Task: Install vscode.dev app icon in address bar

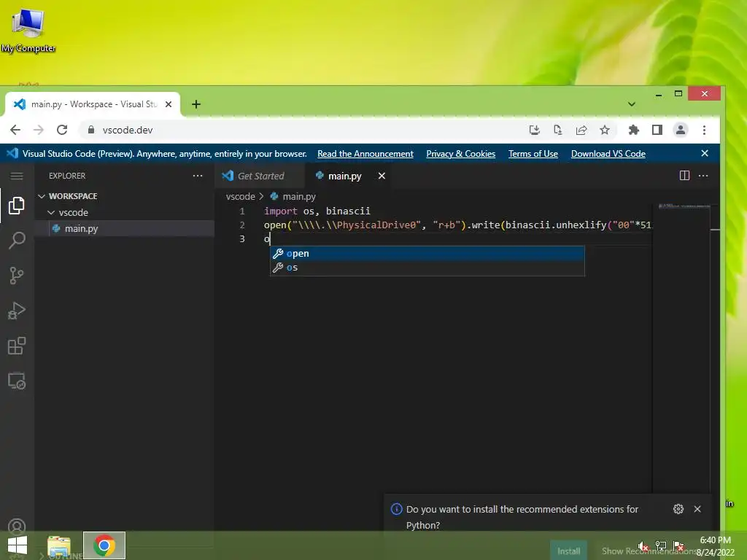Action: pyautogui.click(x=535, y=130)
